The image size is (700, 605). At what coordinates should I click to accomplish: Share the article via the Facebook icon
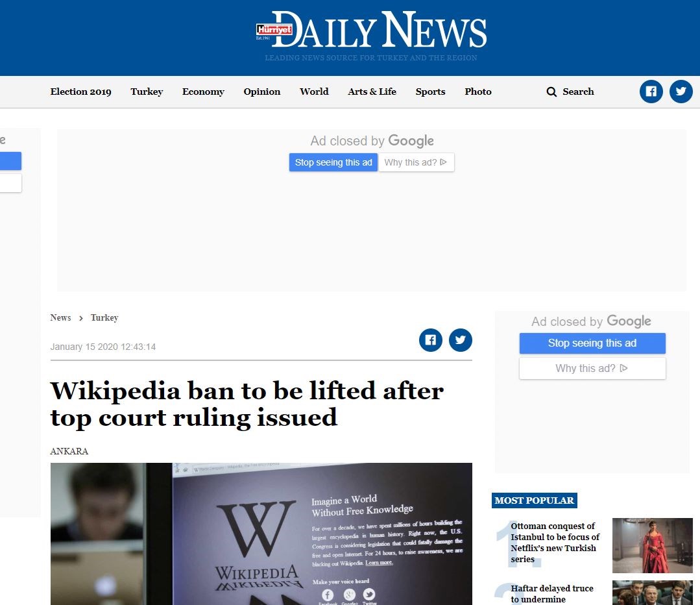coord(430,340)
